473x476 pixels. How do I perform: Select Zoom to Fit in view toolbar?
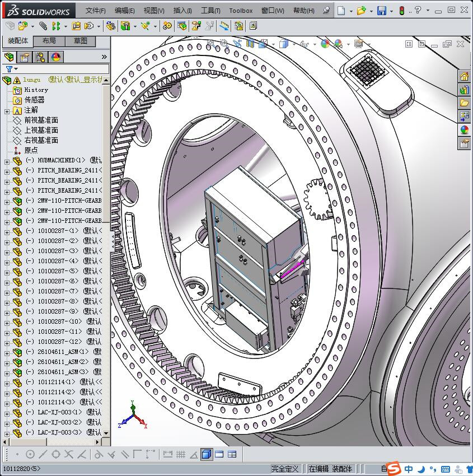pyautogui.click(x=211, y=44)
